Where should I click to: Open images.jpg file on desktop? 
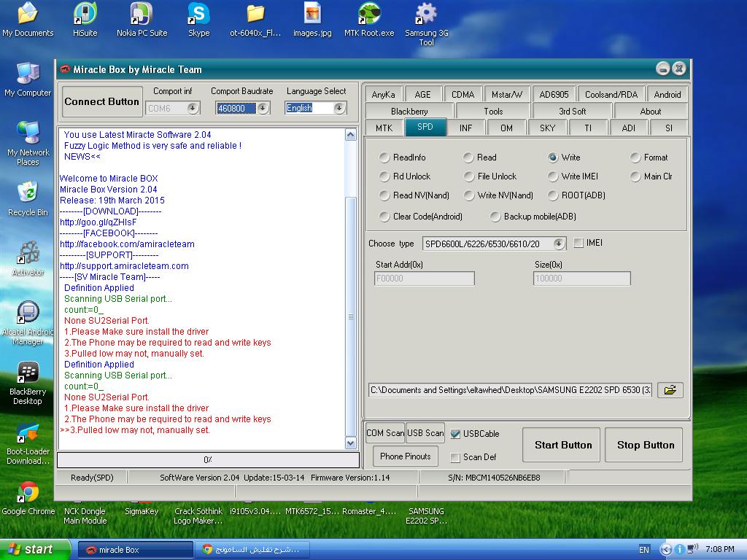point(312,20)
